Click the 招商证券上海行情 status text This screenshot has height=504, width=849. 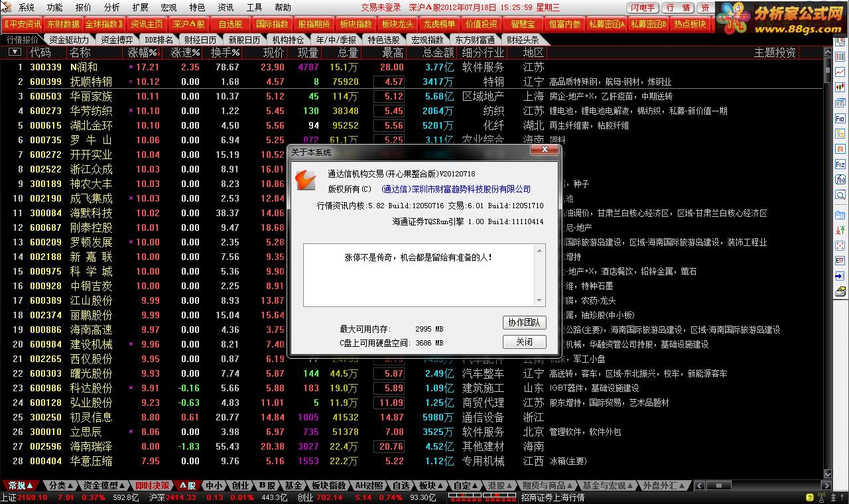point(553,497)
